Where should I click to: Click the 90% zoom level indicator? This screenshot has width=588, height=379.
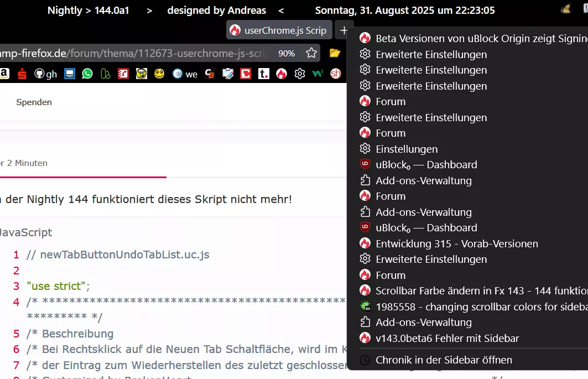287,53
